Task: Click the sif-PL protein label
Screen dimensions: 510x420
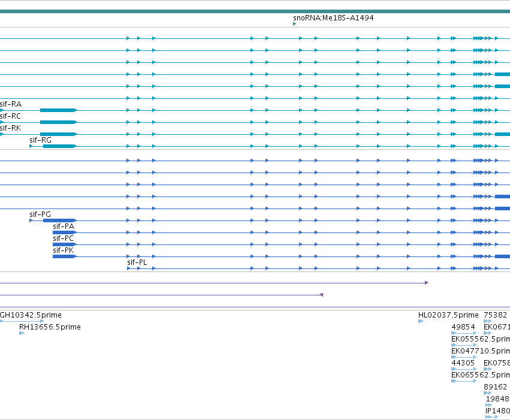Action: click(137, 262)
